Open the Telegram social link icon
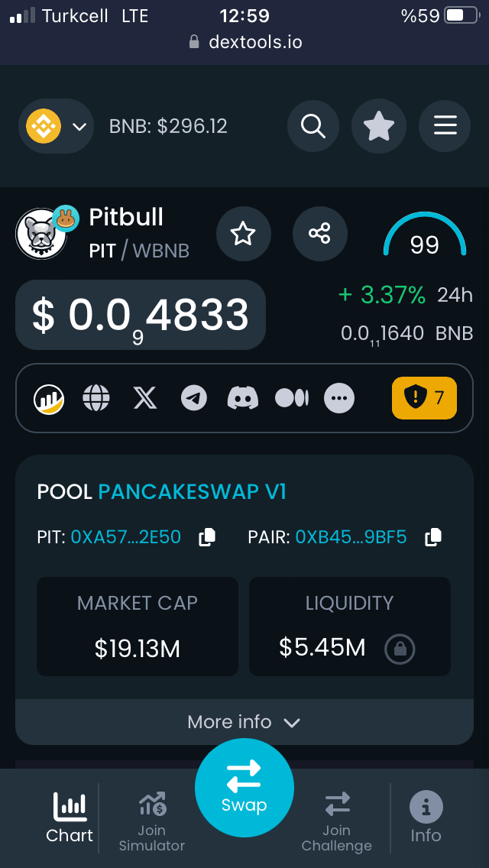This screenshot has height=868, width=489. coord(194,397)
